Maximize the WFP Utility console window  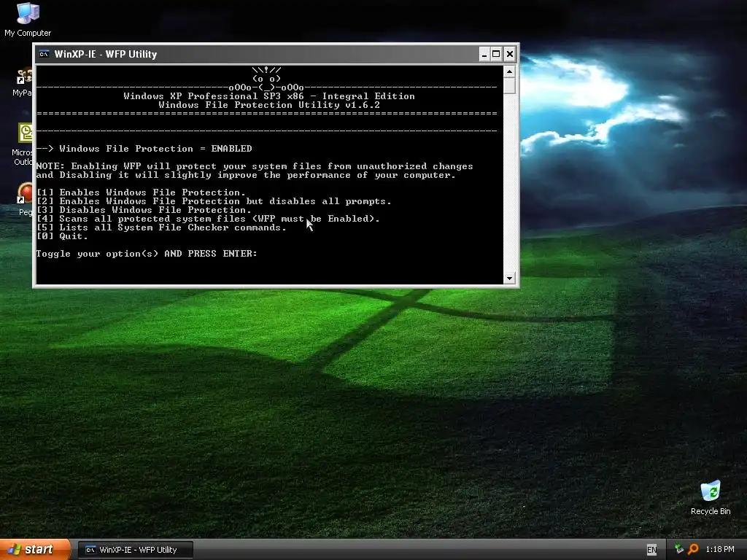pos(496,54)
